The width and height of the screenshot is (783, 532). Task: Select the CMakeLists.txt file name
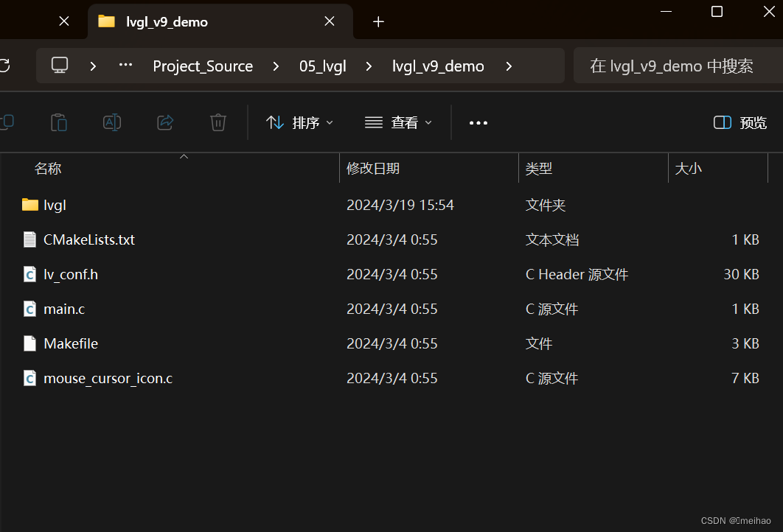pyautogui.click(x=89, y=239)
